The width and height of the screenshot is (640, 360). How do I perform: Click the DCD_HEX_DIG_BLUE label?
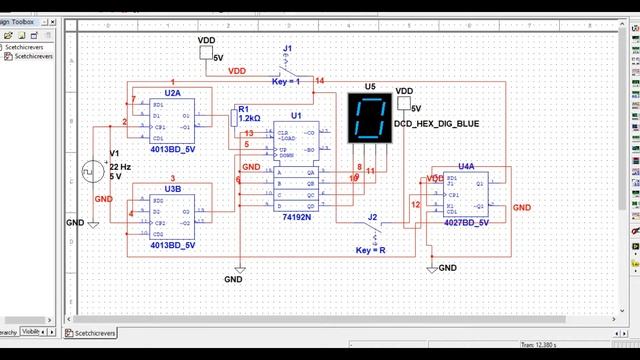436,124
